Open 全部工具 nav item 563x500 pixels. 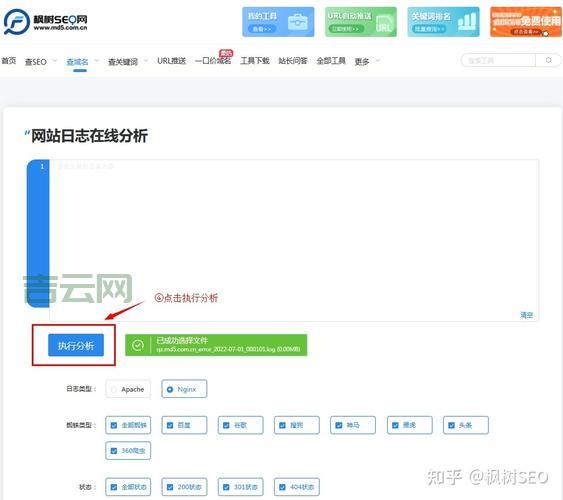(331, 61)
